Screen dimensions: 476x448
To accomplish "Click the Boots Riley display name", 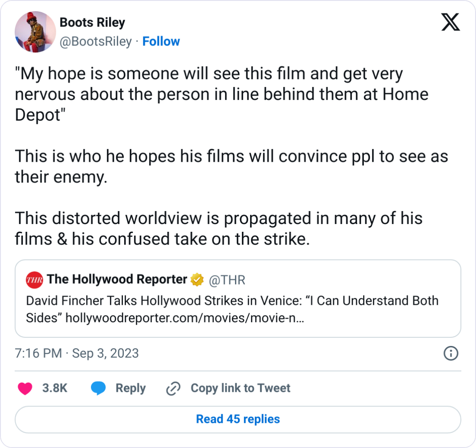I will coord(92,22).
